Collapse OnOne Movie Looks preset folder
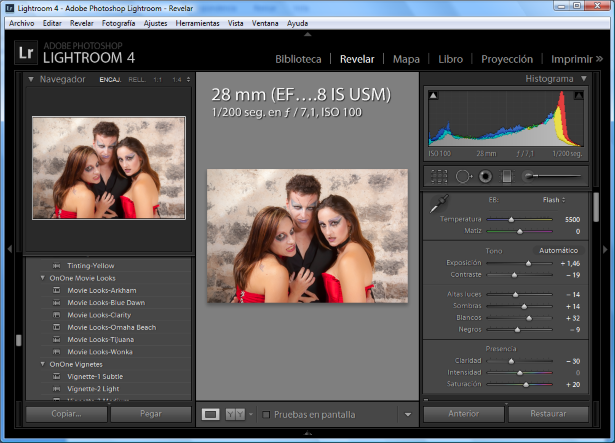615x443 pixels. click(x=42, y=278)
